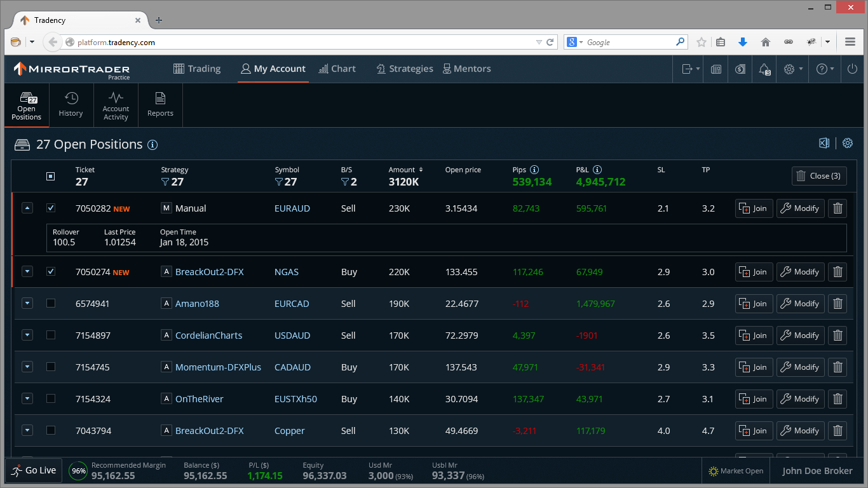Uncheck position 7050274 checkbox
Screen dimensions: 868x488
tap(51, 271)
